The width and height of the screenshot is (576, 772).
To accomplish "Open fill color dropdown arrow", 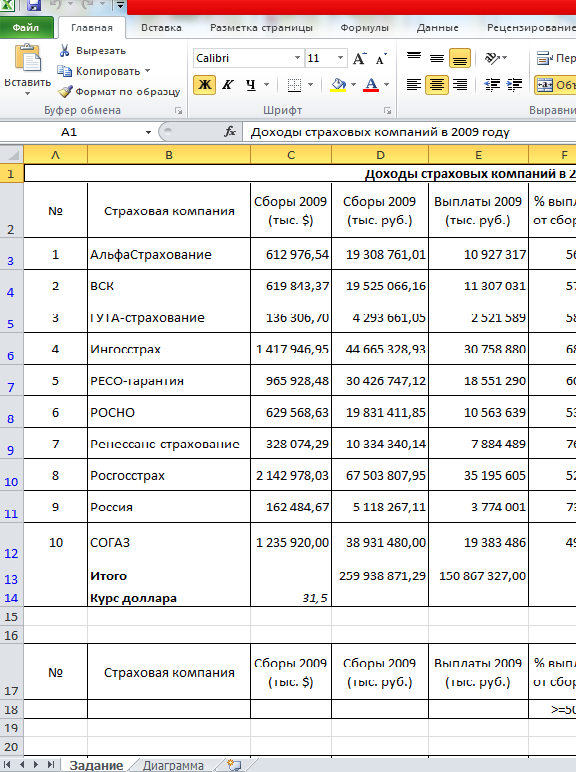I will pyautogui.click(x=353, y=85).
